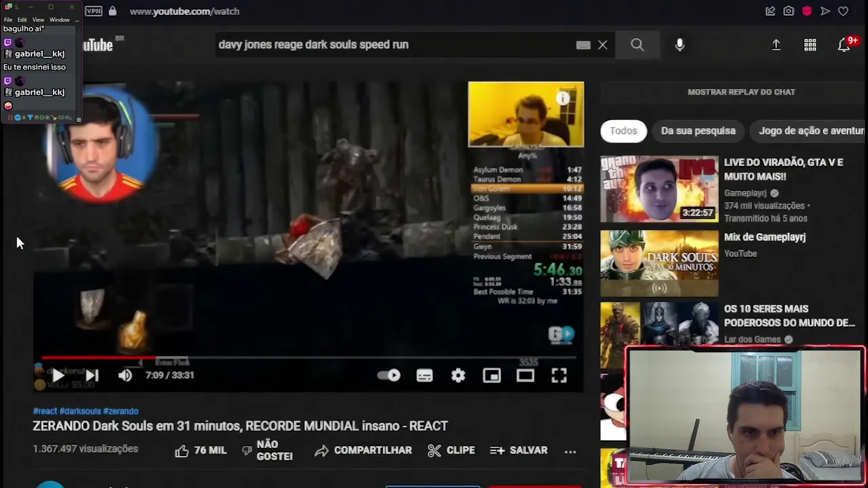Viewport: 868px width, 488px height.
Task: Enter fullscreen mode
Action: pyautogui.click(x=559, y=375)
